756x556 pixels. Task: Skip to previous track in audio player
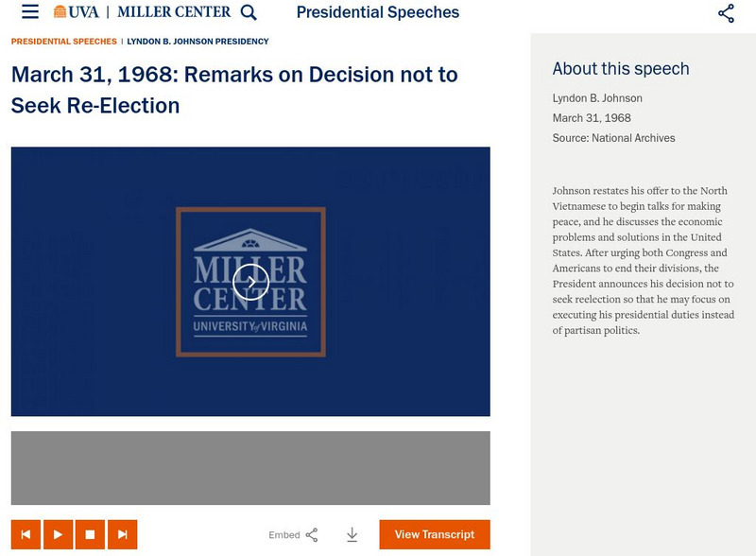(x=26, y=534)
